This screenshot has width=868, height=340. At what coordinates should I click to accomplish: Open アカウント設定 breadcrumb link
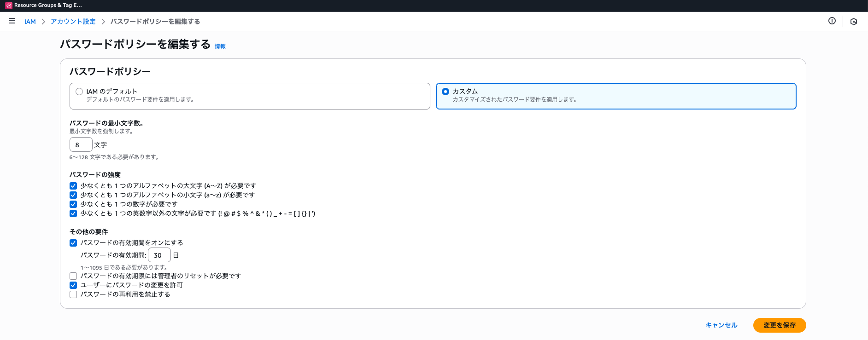(73, 22)
